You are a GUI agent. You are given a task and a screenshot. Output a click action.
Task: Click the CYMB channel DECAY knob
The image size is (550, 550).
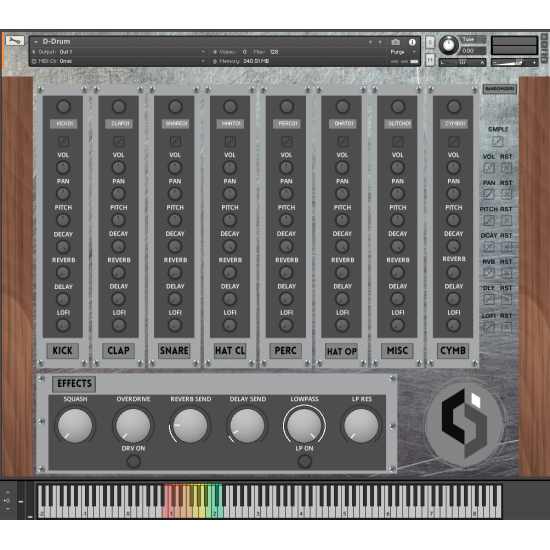pyautogui.click(x=454, y=247)
